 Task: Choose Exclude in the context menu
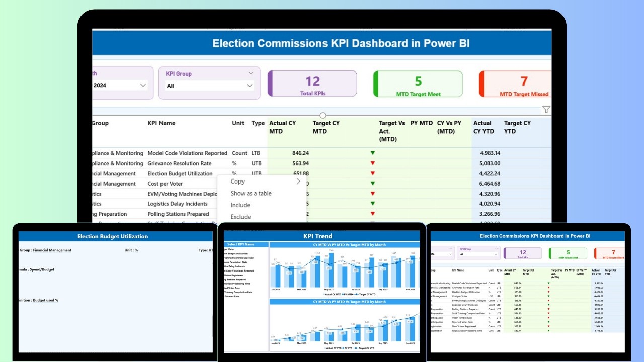[240, 217]
